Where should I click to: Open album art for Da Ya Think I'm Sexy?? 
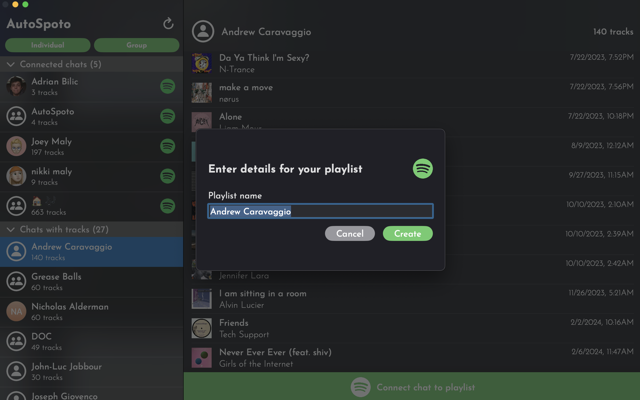[202, 63]
